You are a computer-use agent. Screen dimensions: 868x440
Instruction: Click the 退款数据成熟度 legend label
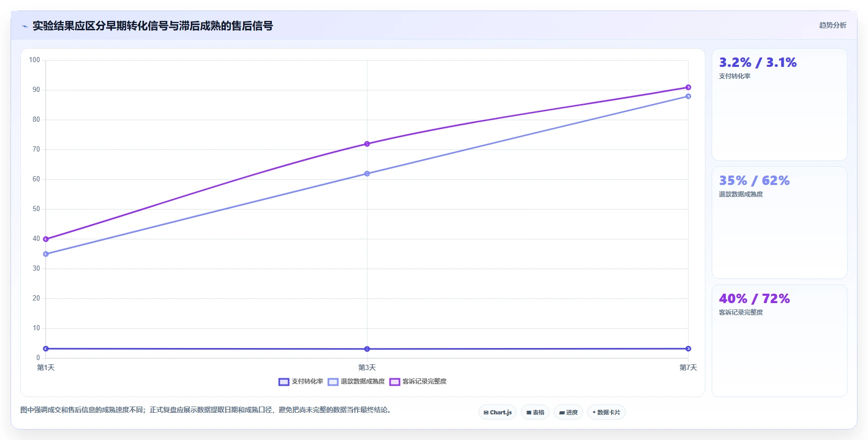click(x=363, y=381)
